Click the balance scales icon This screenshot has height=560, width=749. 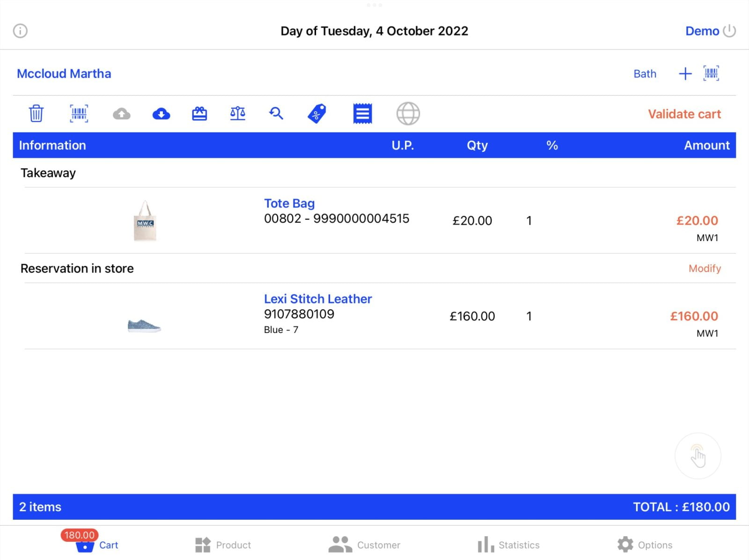pos(238,114)
